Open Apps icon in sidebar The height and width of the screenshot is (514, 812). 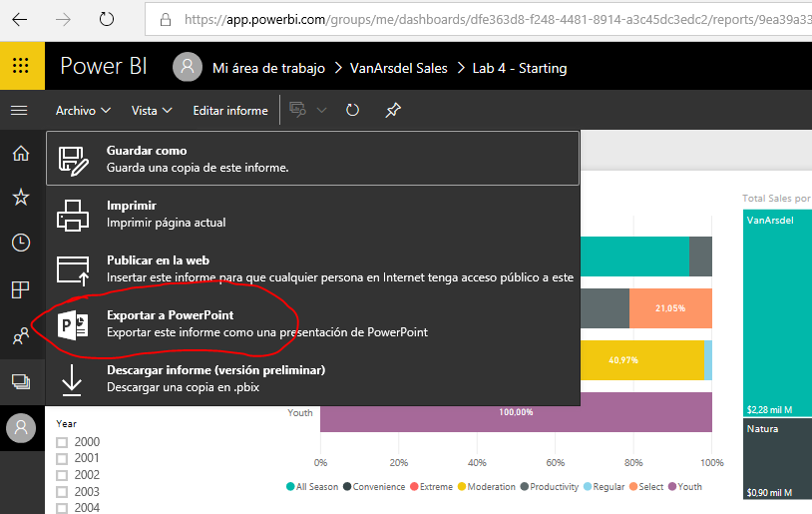(x=21, y=289)
